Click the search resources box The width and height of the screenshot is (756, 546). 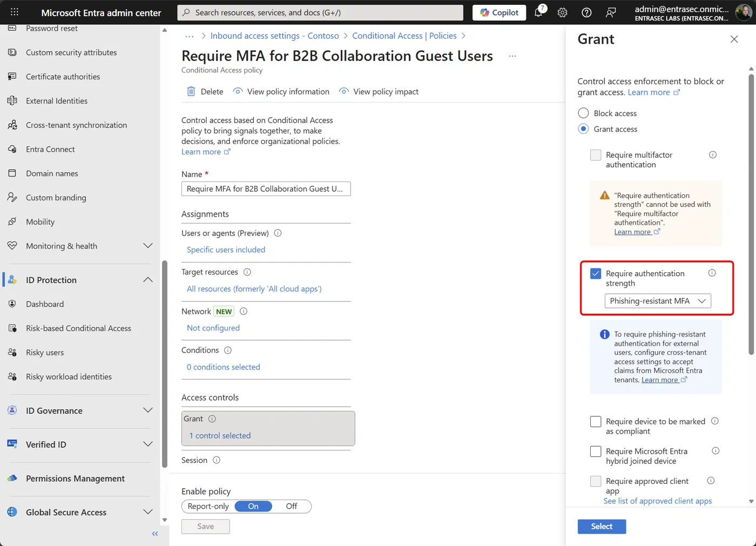(320, 12)
